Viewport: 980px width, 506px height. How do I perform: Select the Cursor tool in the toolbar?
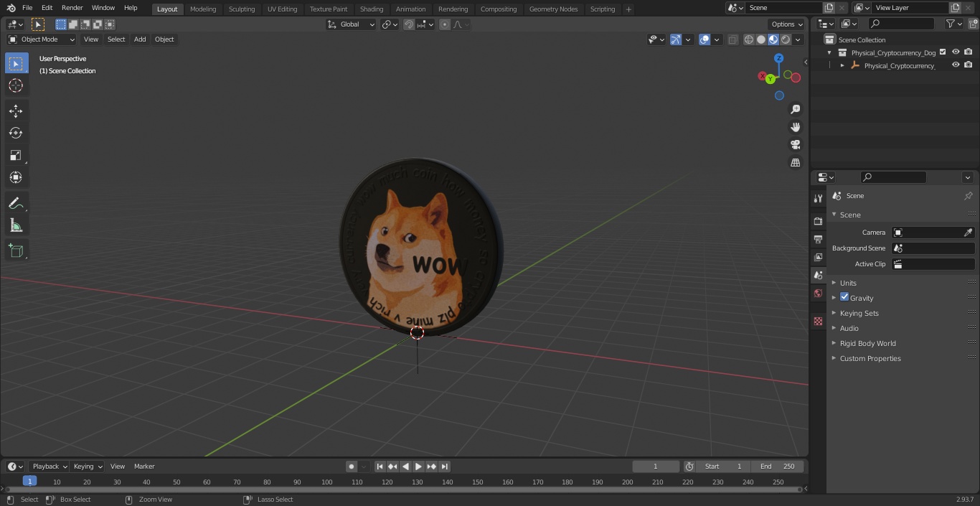tap(16, 85)
